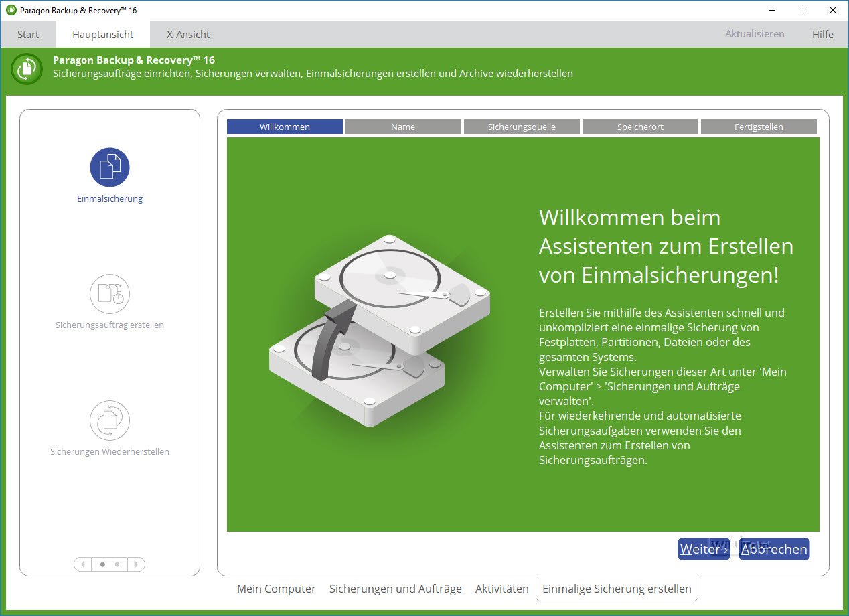Switch to the X-Ansicht tab
The image size is (849, 616).
188,34
